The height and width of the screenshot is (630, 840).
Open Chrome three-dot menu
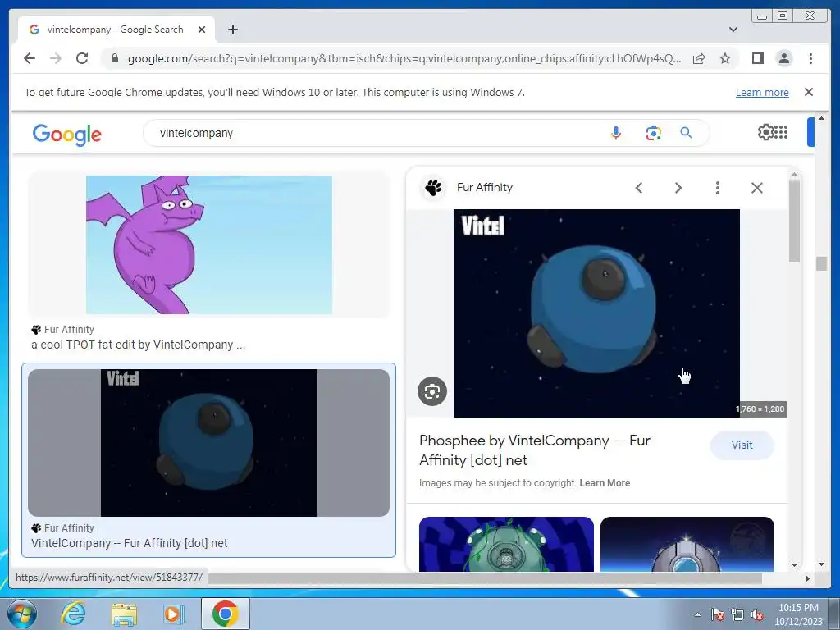click(x=810, y=58)
